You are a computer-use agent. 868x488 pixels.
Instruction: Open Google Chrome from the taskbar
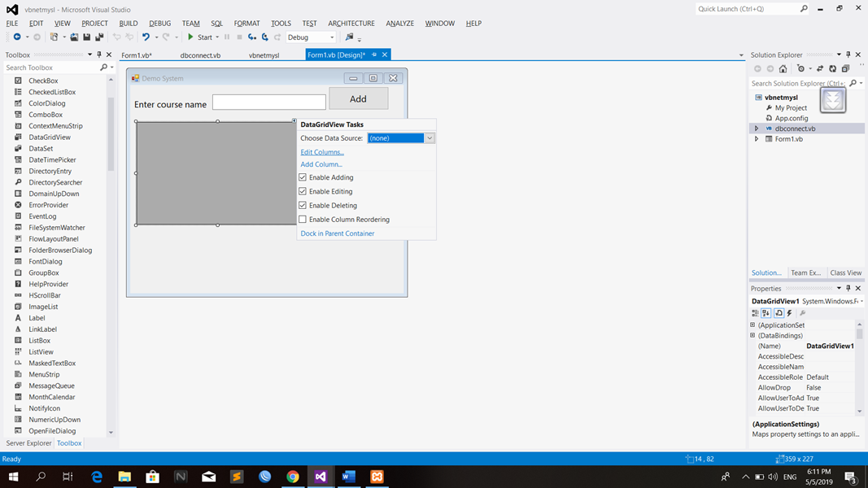pyautogui.click(x=293, y=477)
